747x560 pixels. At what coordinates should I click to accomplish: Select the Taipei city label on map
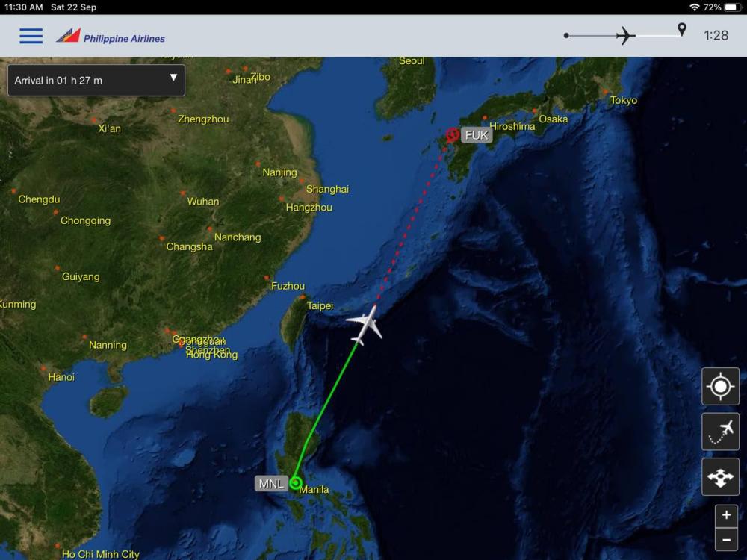coord(320,305)
